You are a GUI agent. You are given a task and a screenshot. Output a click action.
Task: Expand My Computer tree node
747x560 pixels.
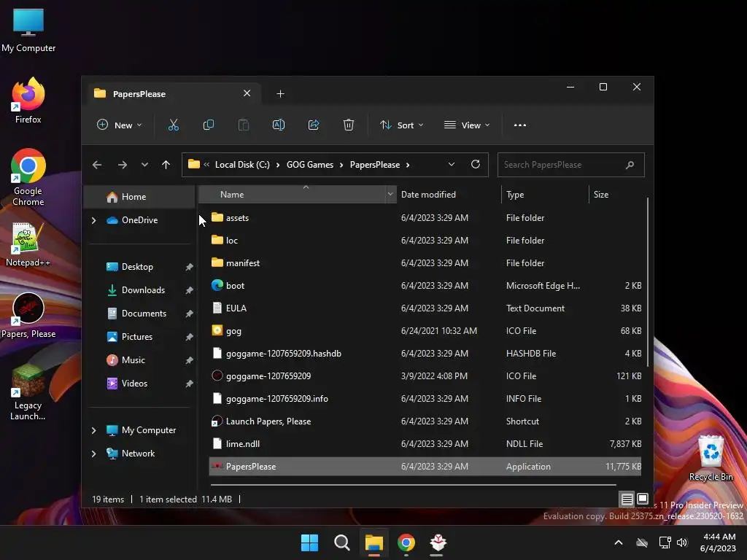pos(94,430)
